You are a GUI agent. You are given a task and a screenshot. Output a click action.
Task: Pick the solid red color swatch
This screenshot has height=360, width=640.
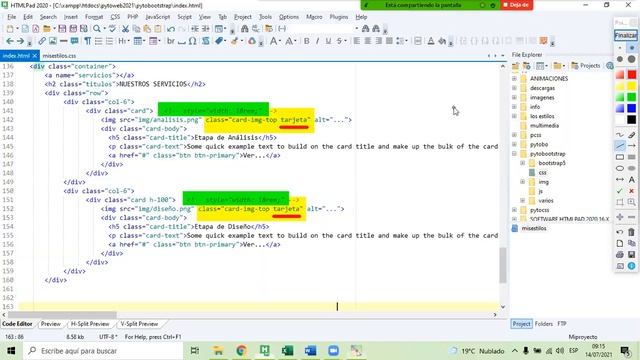[x=632, y=75]
